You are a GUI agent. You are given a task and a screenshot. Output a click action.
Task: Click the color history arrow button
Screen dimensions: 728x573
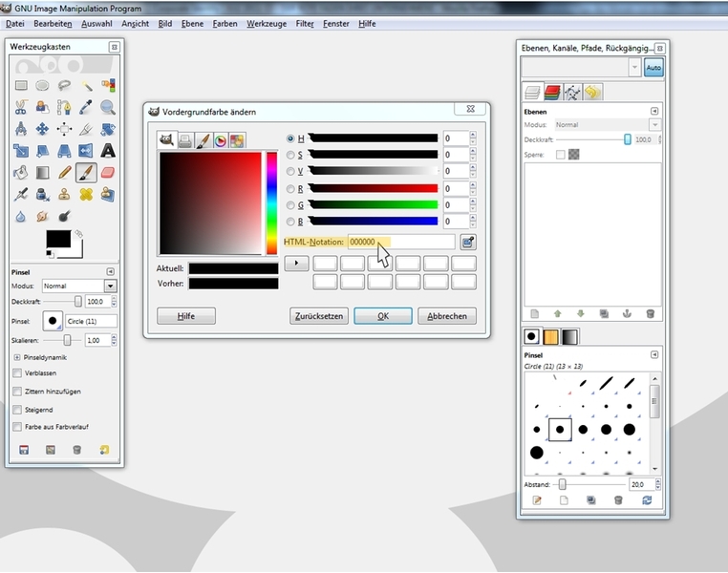(x=296, y=263)
